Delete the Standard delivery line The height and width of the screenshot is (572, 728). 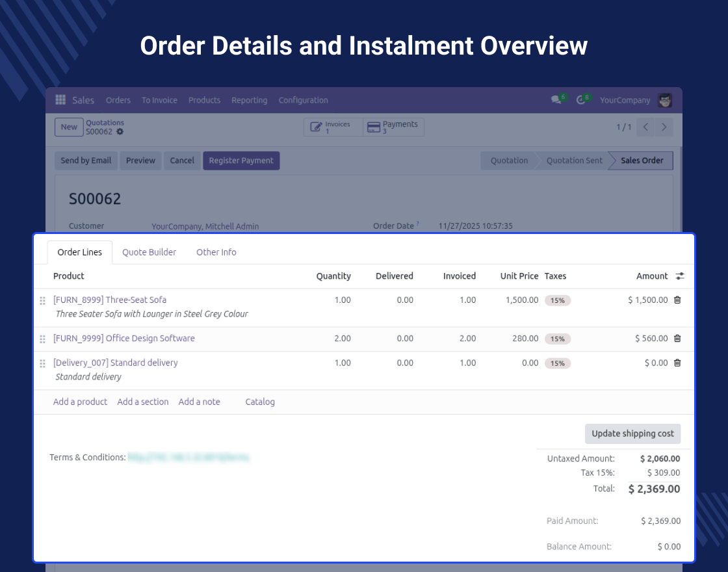click(677, 363)
